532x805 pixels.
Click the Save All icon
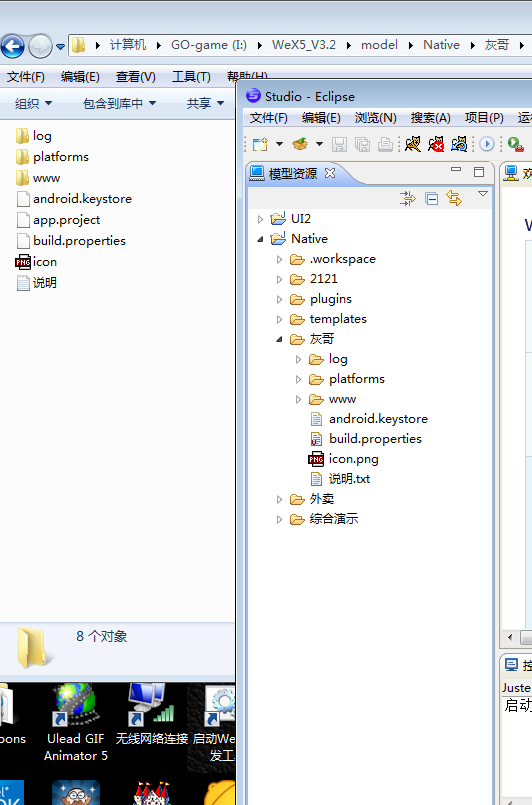(x=363, y=144)
